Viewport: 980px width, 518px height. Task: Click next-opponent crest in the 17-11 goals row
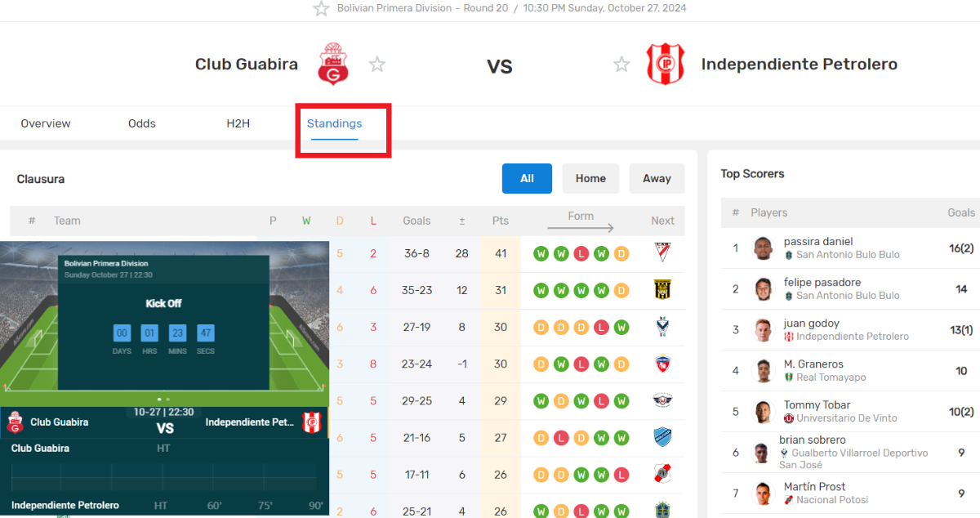point(663,474)
